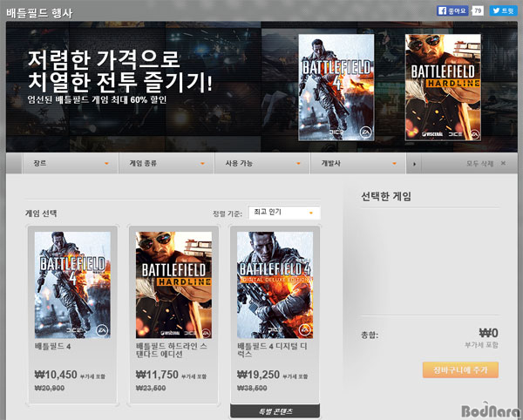
Task: Click the Facebook like count 79 bubble
Action: click(x=478, y=10)
